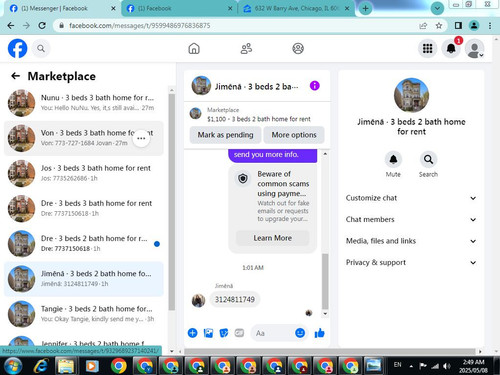
Task: Expand Media, files and links section
Action: tap(411, 241)
